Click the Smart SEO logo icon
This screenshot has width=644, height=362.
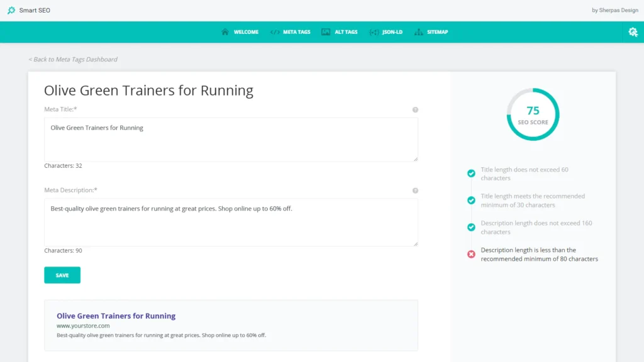(11, 10)
